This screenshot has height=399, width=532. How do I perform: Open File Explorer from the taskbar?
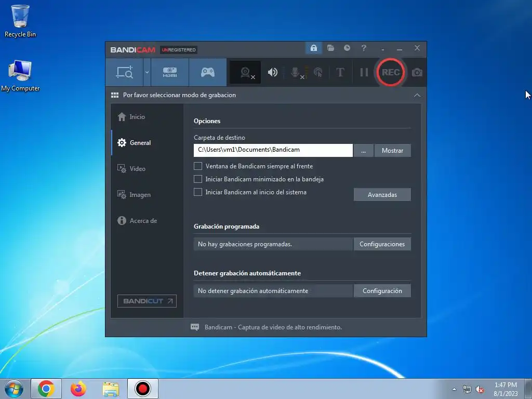(x=111, y=389)
